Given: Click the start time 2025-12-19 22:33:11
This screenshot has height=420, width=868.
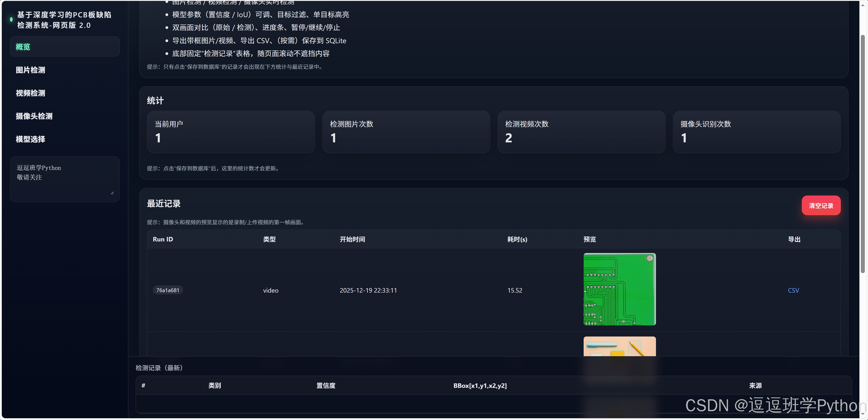Looking at the screenshot, I should click(x=368, y=290).
